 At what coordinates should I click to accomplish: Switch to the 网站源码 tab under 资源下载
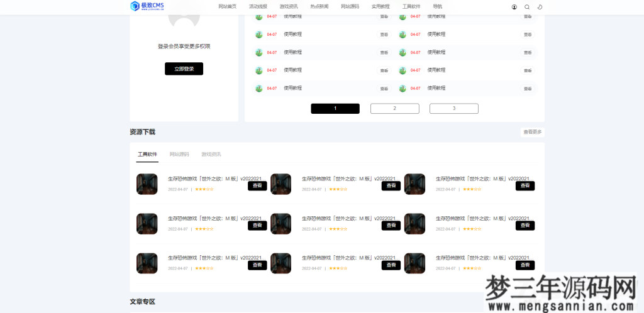[179, 154]
